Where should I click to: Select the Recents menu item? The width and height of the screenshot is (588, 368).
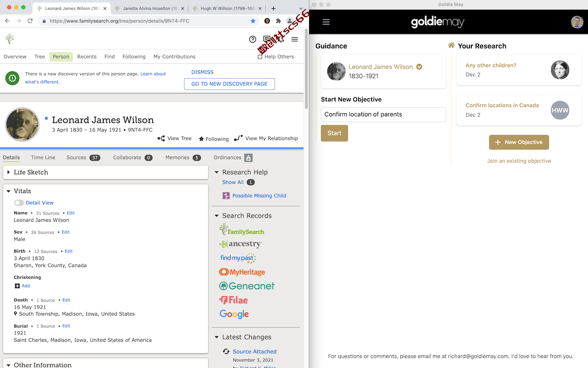tap(87, 57)
